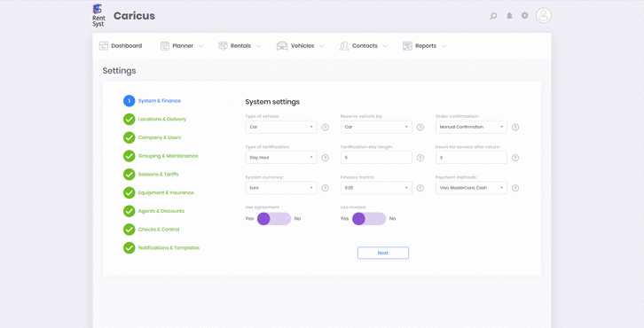The height and width of the screenshot is (328, 644).
Task: Open the System currency dropdown
Action: [x=281, y=188]
